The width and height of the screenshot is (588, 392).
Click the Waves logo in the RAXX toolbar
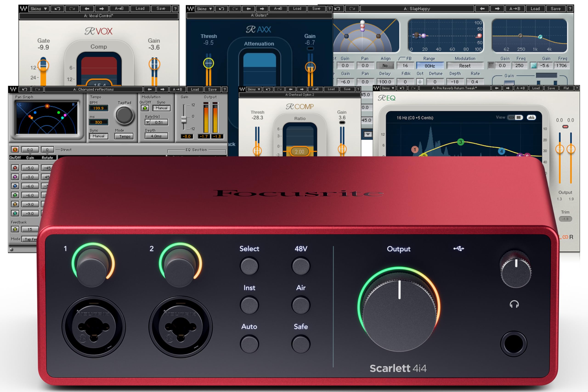(x=190, y=9)
